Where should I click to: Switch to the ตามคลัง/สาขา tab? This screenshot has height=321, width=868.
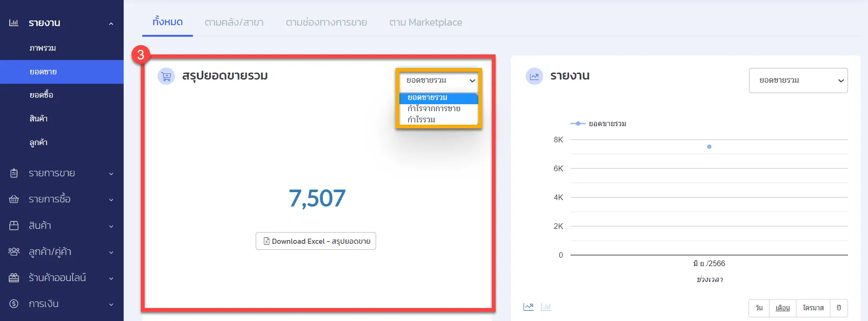[234, 22]
